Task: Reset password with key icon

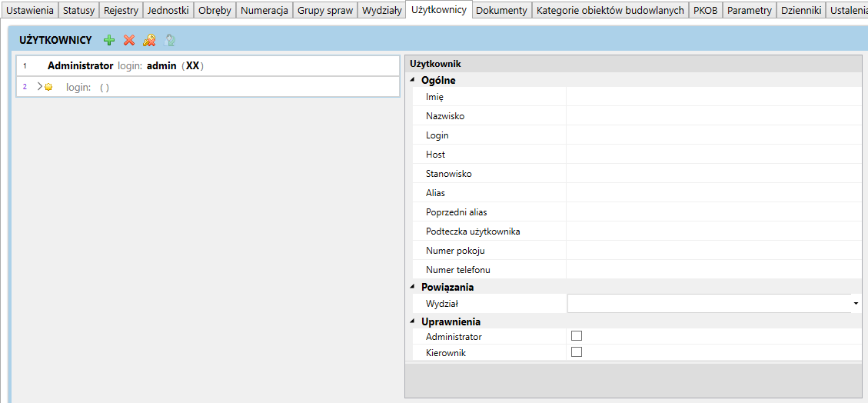Action: point(149,40)
